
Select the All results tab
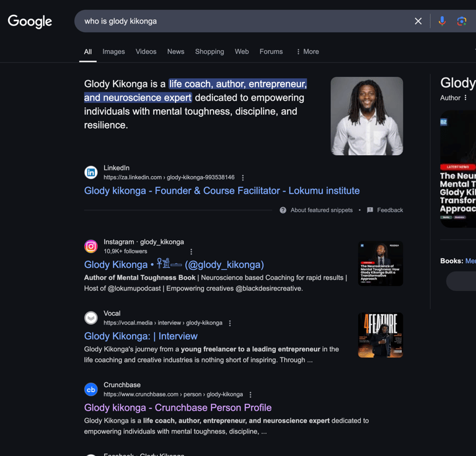[88, 51]
